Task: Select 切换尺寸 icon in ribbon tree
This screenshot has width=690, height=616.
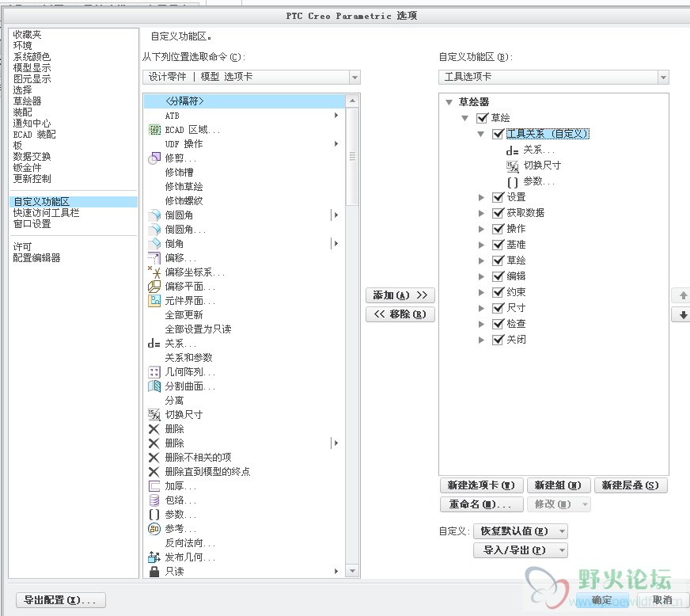Action: [512, 166]
